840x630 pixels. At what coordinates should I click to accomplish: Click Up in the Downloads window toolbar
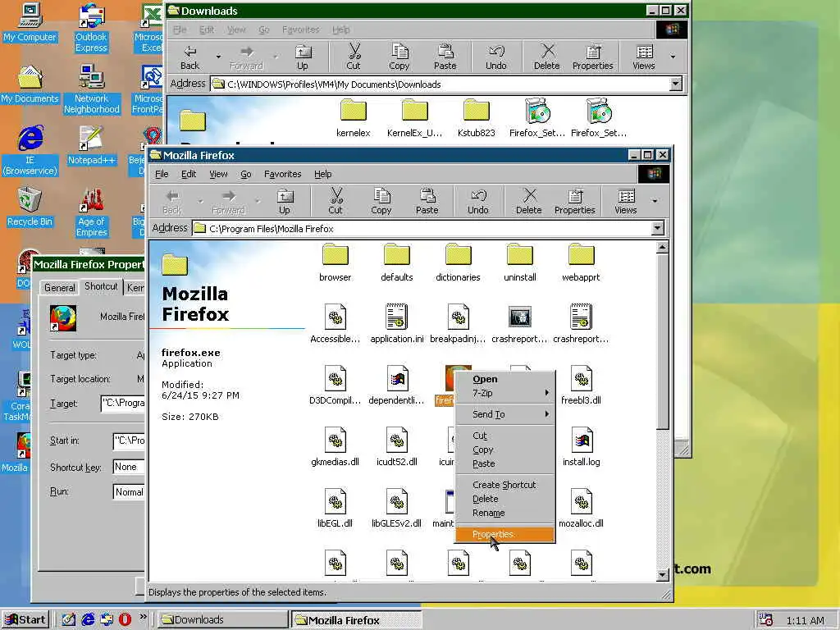pyautogui.click(x=303, y=57)
